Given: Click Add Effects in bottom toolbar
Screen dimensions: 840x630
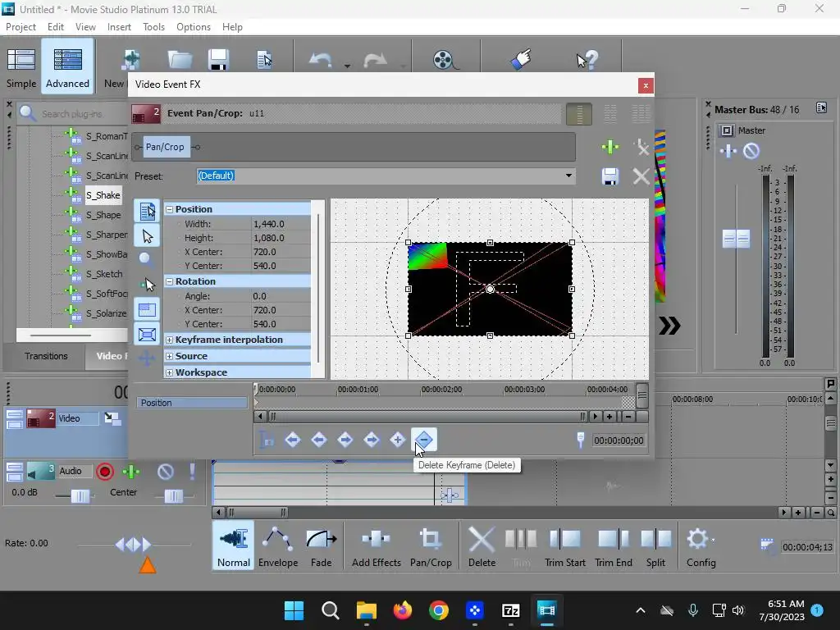Looking at the screenshot, I should pyautogui.click(x=376, y=546).
